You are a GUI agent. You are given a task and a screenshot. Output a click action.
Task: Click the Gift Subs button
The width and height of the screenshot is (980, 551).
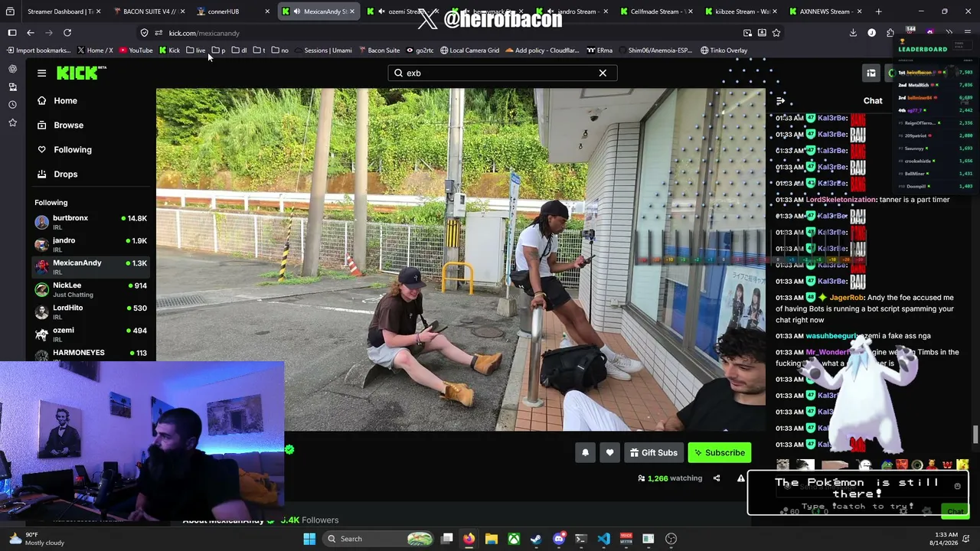coord(654,452)
